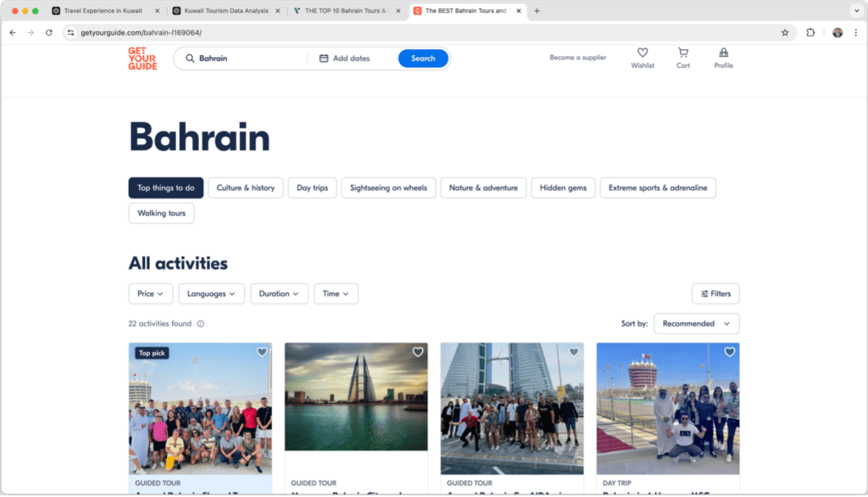Click the browser forward arrow

click(31, 33)
